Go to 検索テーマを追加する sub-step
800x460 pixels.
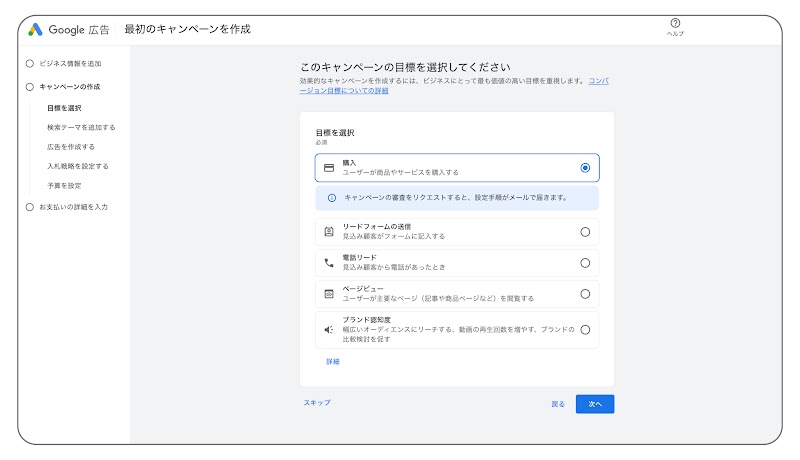[x=81, y=127]
